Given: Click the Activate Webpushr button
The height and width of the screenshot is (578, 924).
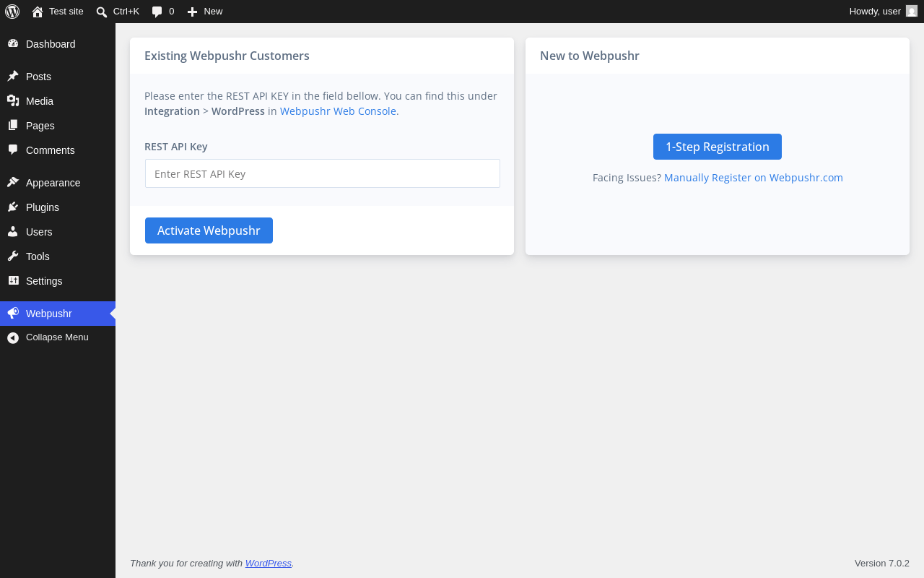Looking at the screenshot, I should click(x=209, y=230).
